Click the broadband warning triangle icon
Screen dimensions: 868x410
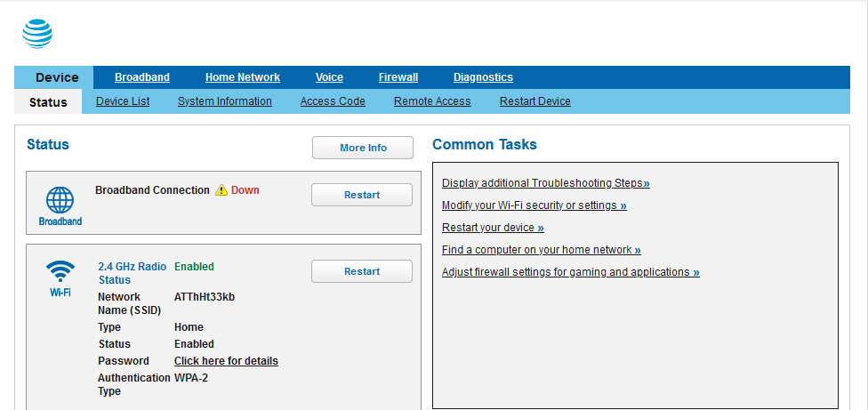221,190
